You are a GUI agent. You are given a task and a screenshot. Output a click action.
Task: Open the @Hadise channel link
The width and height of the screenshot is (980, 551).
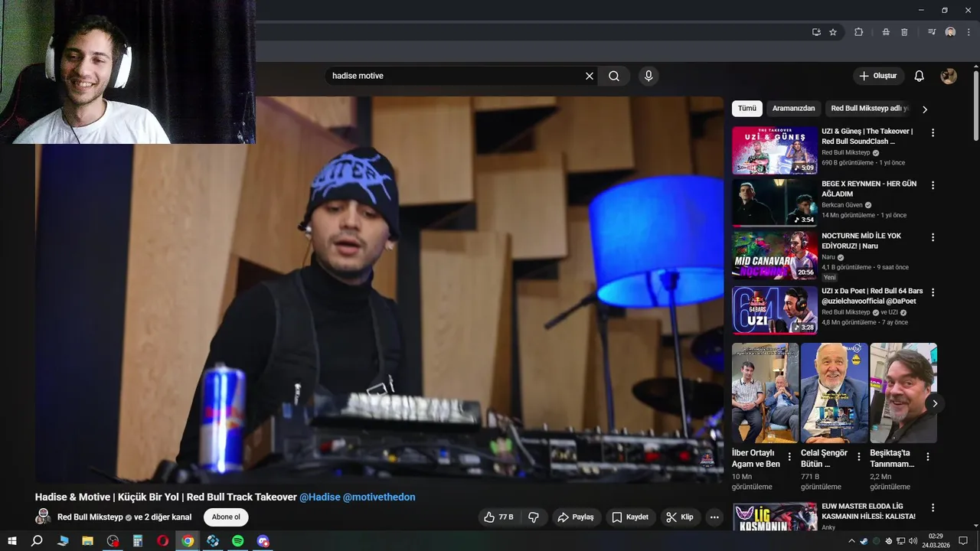coord(319,497)
